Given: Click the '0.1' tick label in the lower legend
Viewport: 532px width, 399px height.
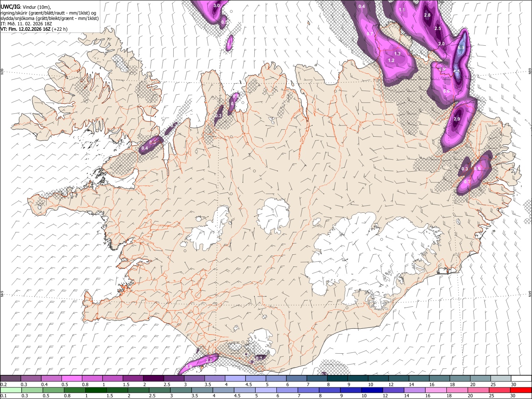Looking at the screenshot, I should [3, 396].
